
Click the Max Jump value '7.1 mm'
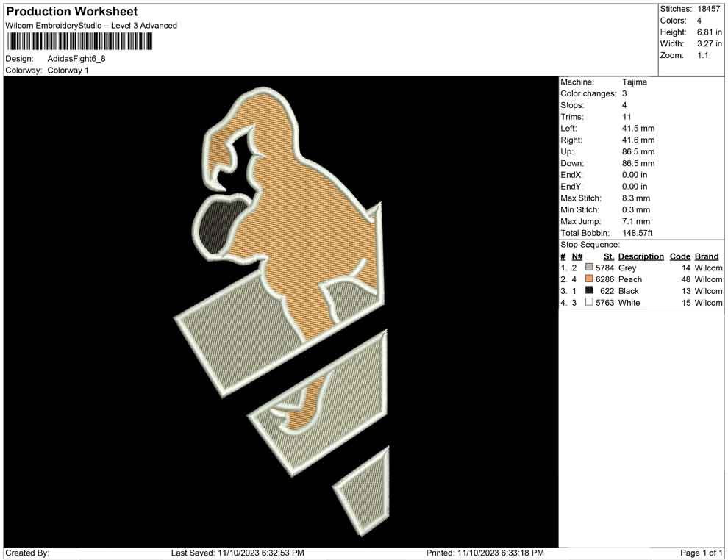pyautogui.click(x=636, y=221)
